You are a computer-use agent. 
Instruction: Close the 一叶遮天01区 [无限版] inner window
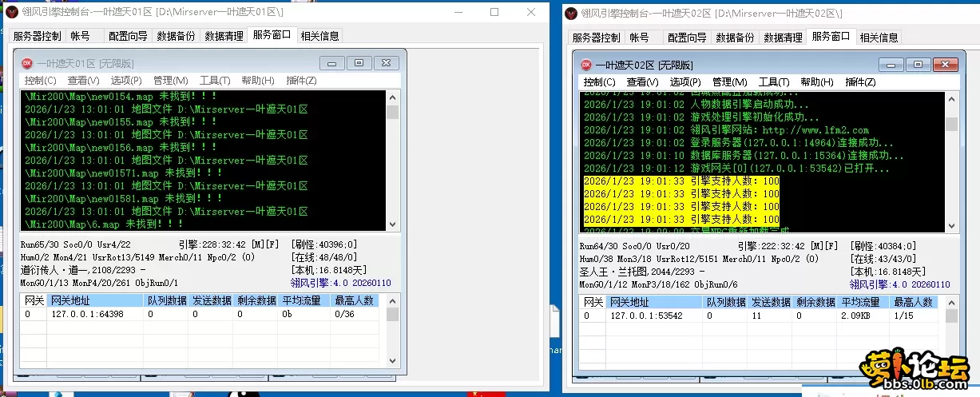coord(386,63)
